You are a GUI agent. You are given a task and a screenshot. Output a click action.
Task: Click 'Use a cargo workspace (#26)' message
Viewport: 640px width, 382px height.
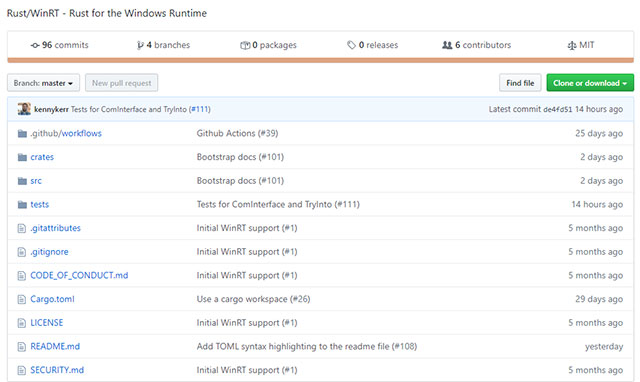pyautogui.click(x=253, y=299)
